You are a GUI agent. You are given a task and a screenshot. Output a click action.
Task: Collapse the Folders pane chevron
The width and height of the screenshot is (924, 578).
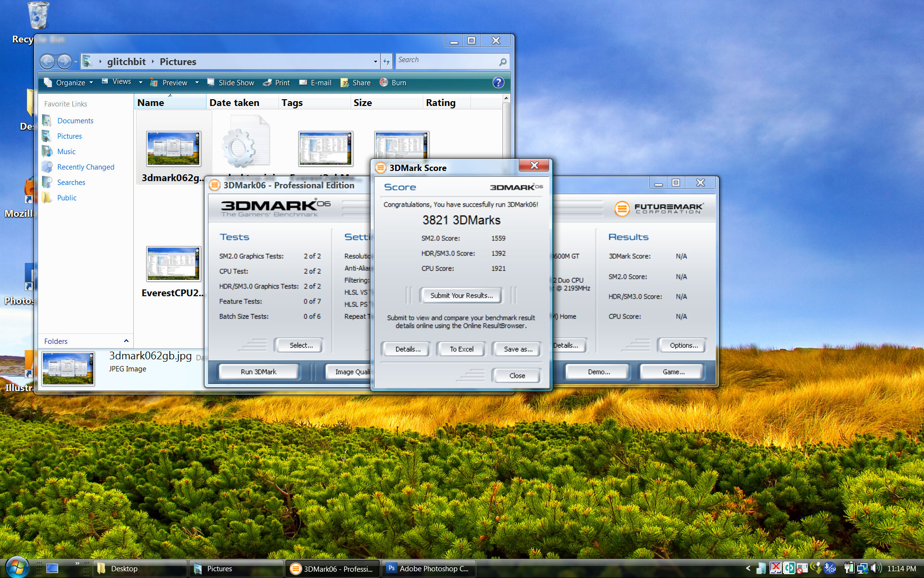click(x=126, y=341)
